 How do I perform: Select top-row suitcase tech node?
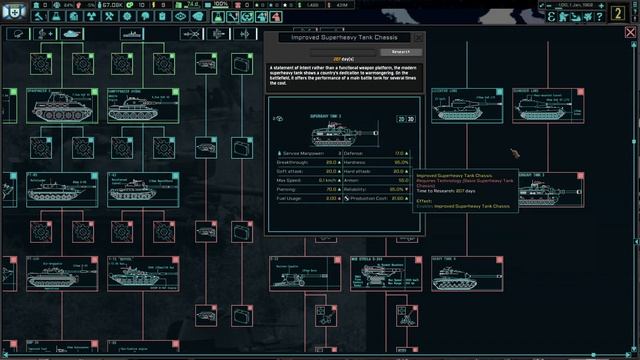point(242,64)
